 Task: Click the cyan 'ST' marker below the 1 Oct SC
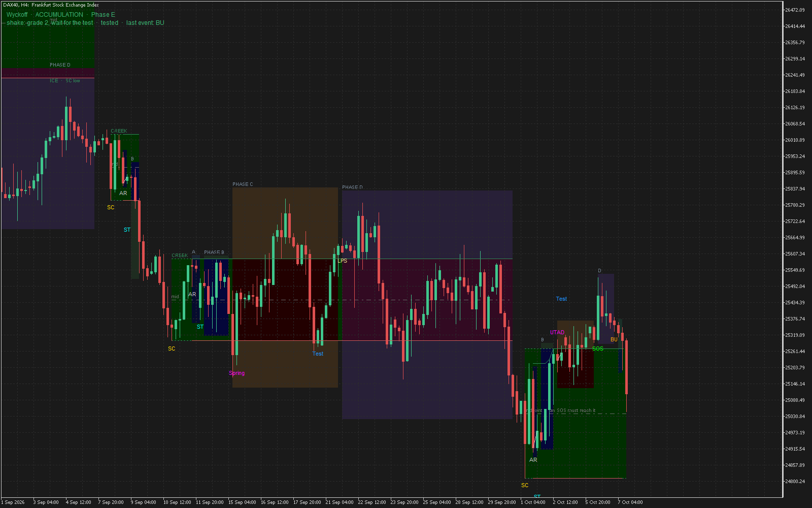pyautogui.click(x=537, y=496)
